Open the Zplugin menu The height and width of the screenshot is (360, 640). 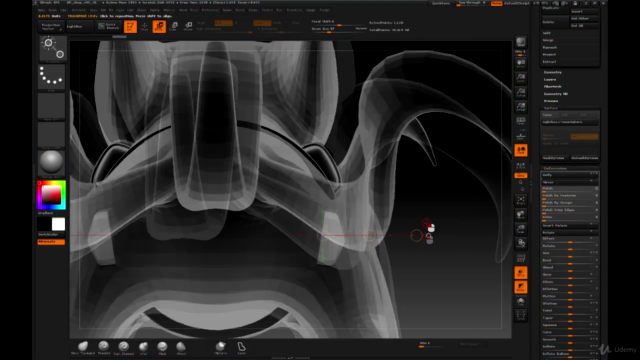pyautogui.click(x=311, y=10)
